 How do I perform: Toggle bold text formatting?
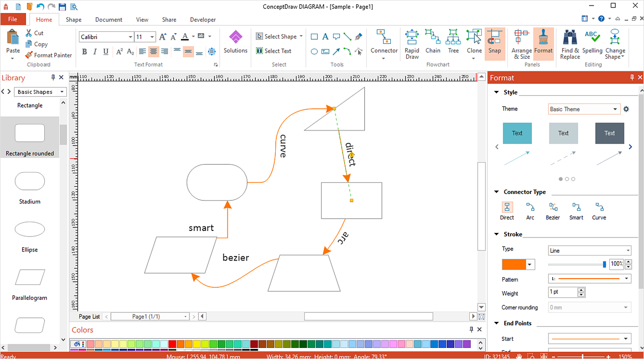pyautogui.click(x=84, y=52)
